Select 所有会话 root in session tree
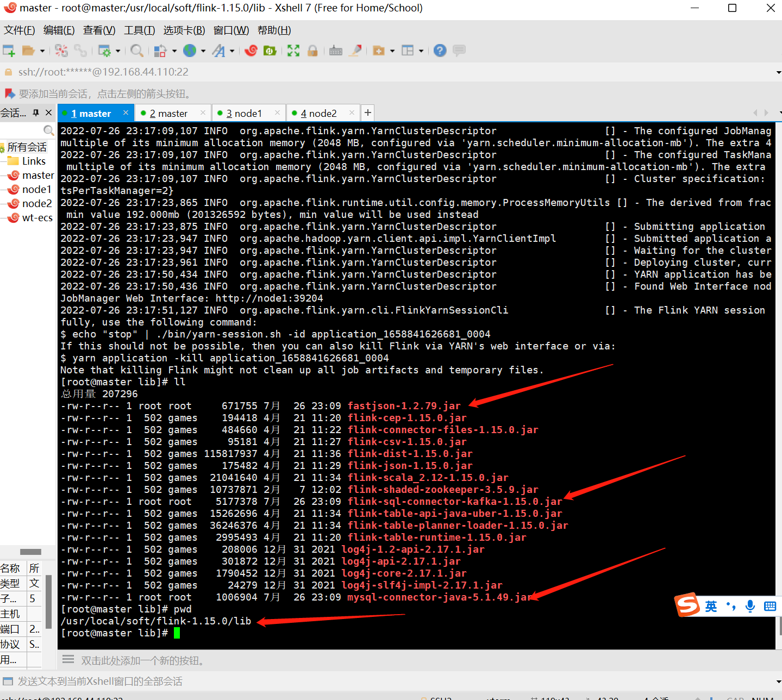 (x=27, y=147)
